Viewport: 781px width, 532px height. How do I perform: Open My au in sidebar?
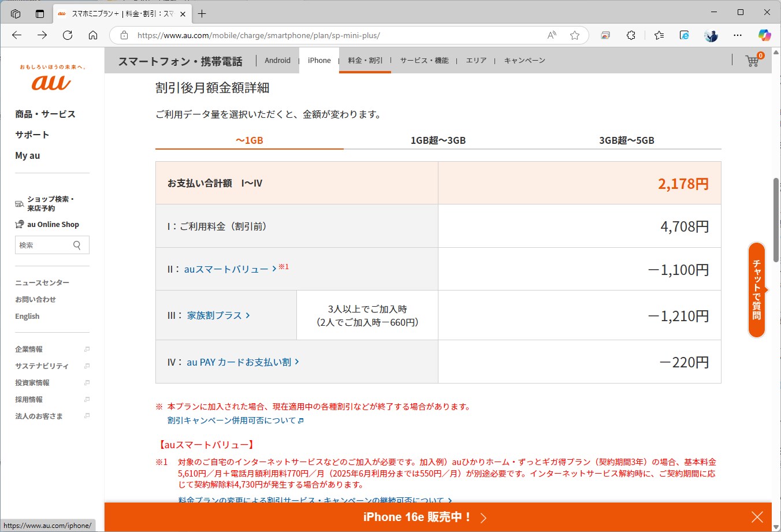28,155
